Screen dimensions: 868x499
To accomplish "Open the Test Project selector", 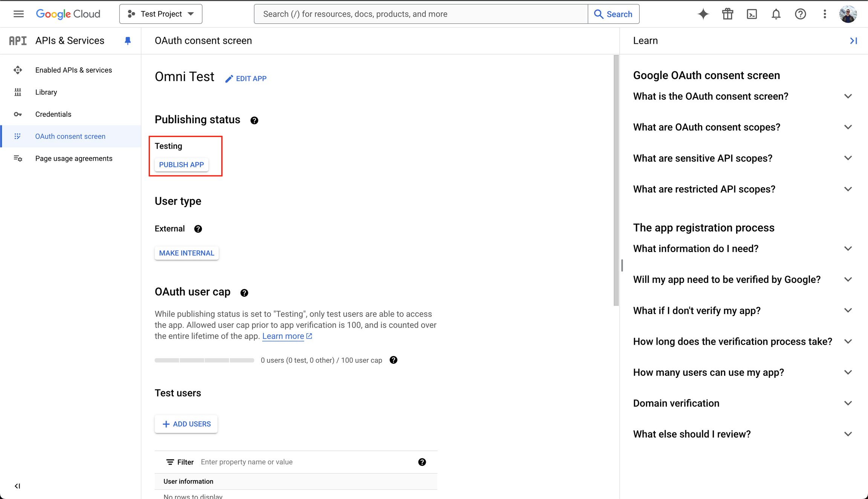I will pyautogui.click(x=160, y=14).
